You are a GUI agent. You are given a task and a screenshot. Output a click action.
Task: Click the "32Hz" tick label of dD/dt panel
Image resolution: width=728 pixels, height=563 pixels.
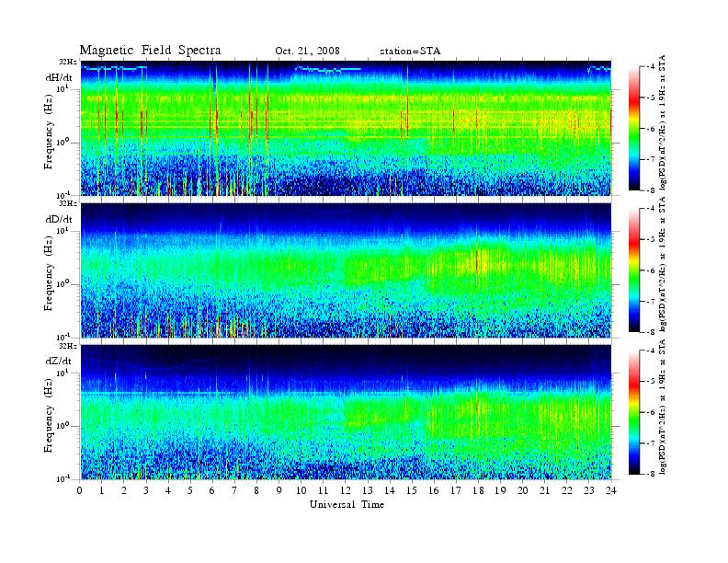click(x=68, y=203)
